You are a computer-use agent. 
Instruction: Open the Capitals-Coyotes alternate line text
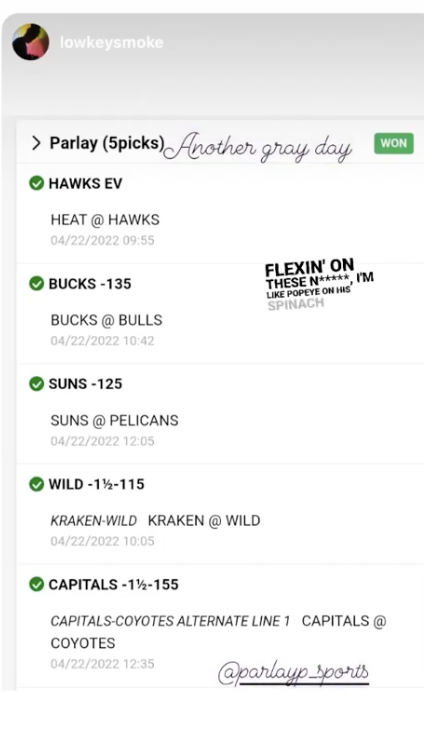[x=170, y=621]
